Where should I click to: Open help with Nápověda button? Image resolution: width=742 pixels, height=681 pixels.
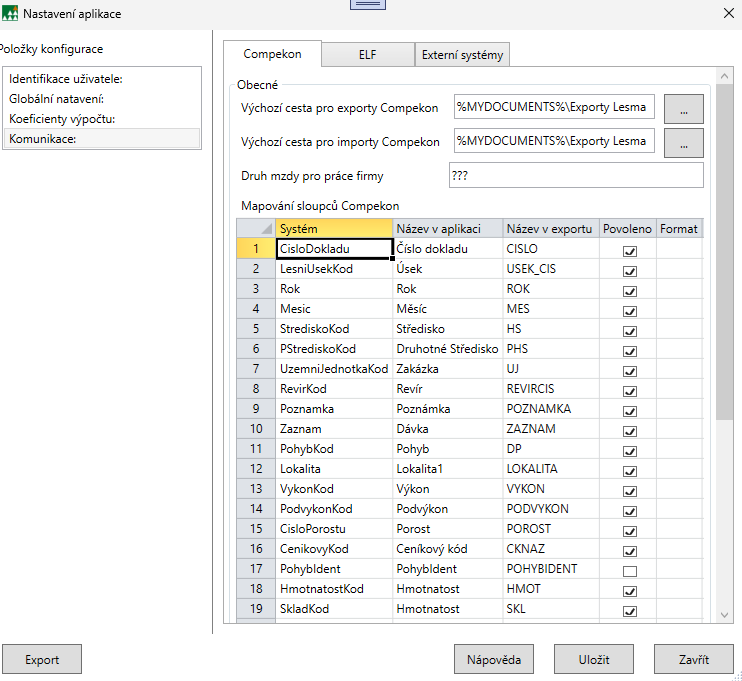tap(494, 660)
